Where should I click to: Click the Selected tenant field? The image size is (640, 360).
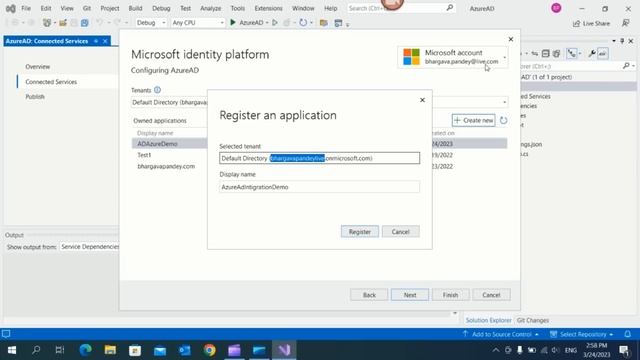[x=319, y=158]
